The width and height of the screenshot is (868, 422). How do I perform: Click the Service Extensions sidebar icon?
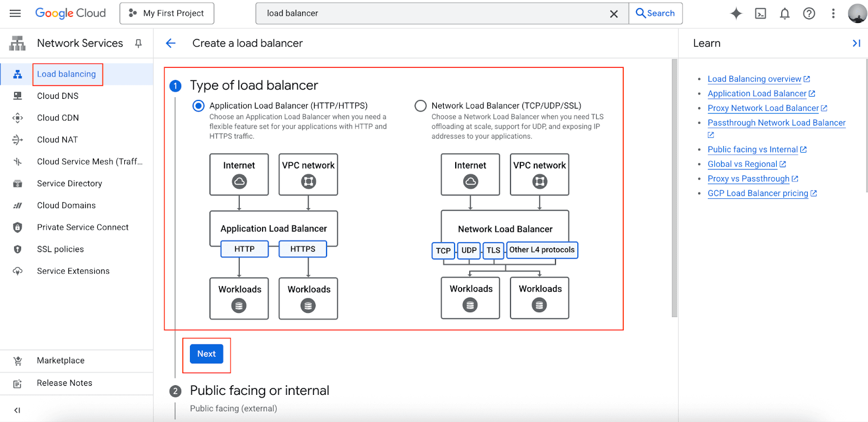[17, 271]
